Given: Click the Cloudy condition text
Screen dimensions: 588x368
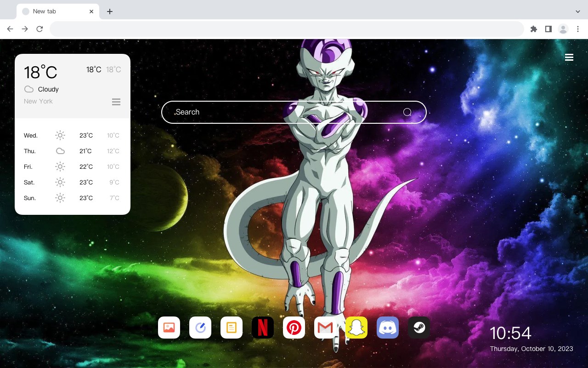Looking at the screenshot, I should pyautogui.click(x=48, y=89).
